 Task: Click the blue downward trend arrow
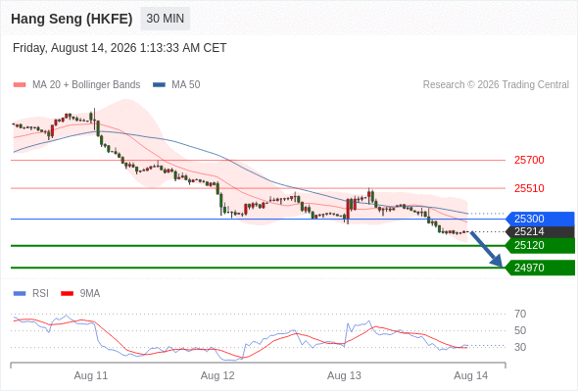pyautogui.click(x=486, y=249)
